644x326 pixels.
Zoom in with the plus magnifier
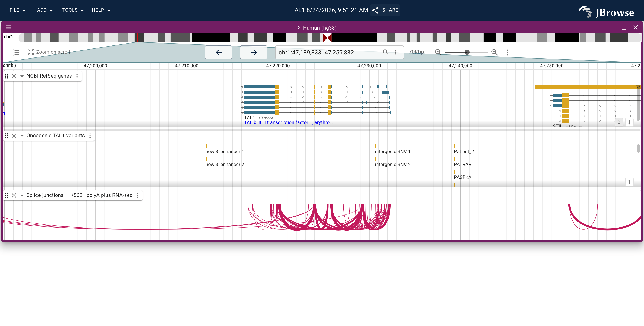point(494,52)
